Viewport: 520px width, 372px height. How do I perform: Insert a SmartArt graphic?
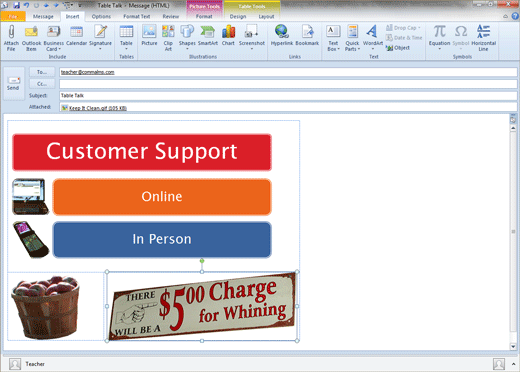coord(208,35)
